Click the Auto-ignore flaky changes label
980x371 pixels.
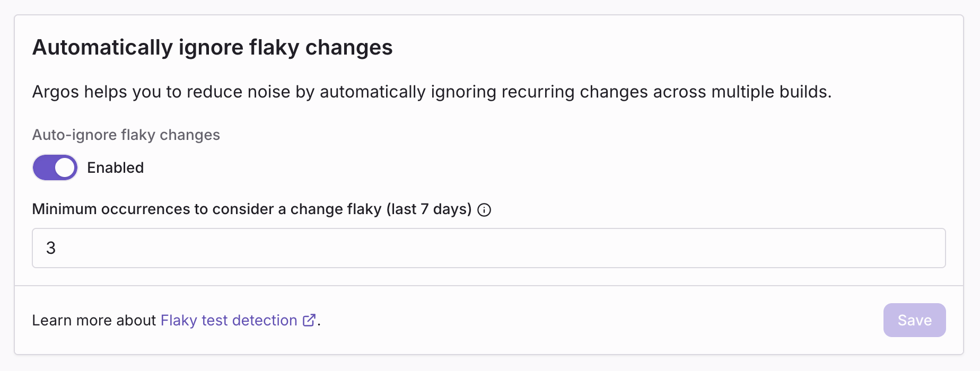pyautogui.click(x=126, y=135)
